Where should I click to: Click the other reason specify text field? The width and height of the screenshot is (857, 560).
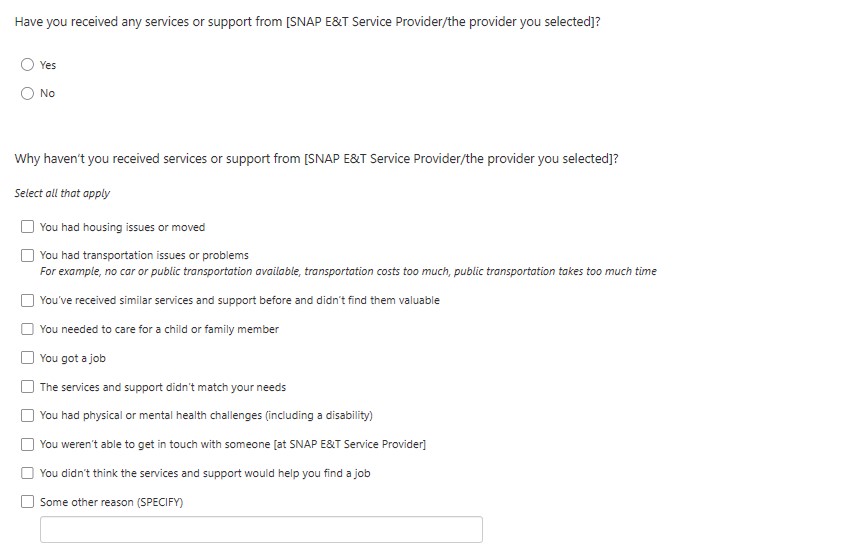coord(261,530)
